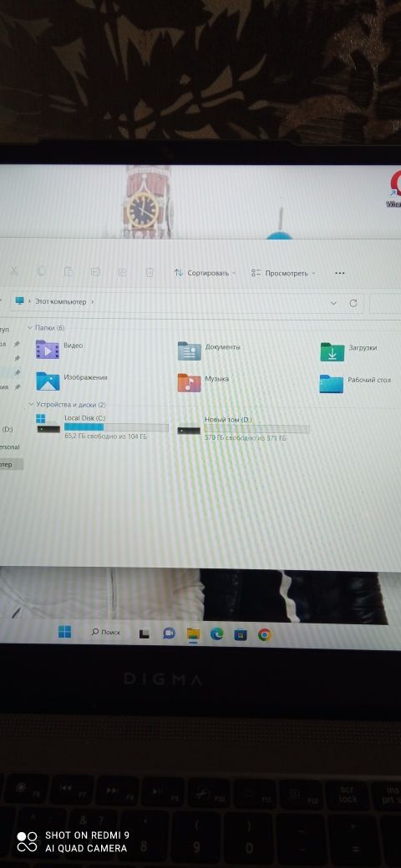The height and width of the screenshot is (868, 401).
Task: Click the chevron after Этот компьютер breadcrumb
Action: click(x=92, y=301)
